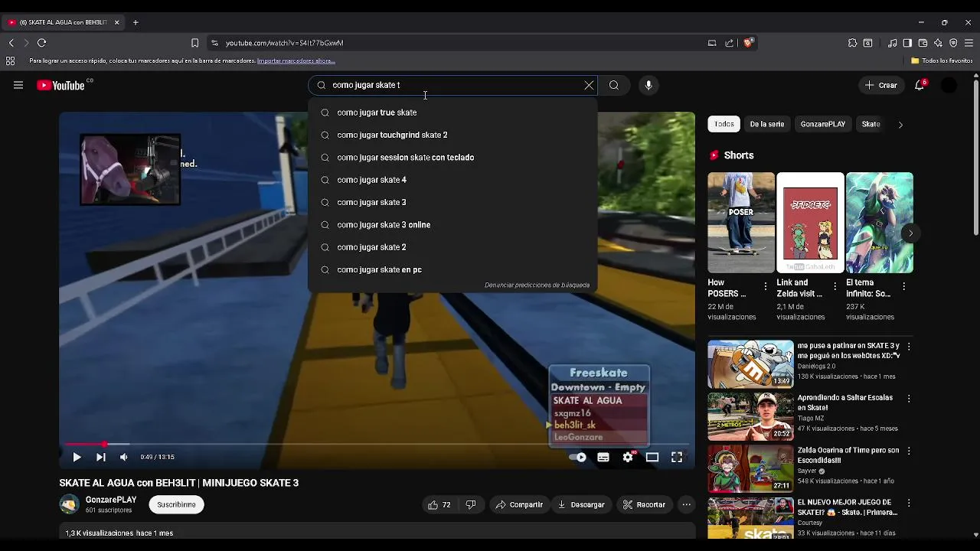This screenshot has width=980, height=551.
Task: Click the Recortar clip button
Action: pyautogui.click(x=644, y=505)
